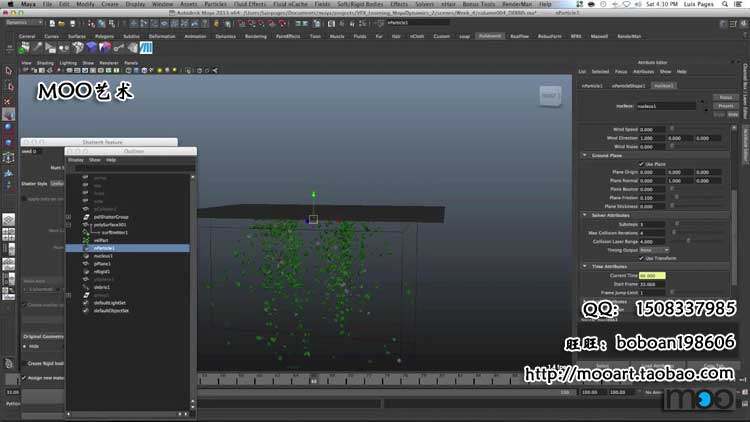Select the arrow Select tool in toolbox
The width and height of the screenshot is (750, 422).
(x=9, y=71)
